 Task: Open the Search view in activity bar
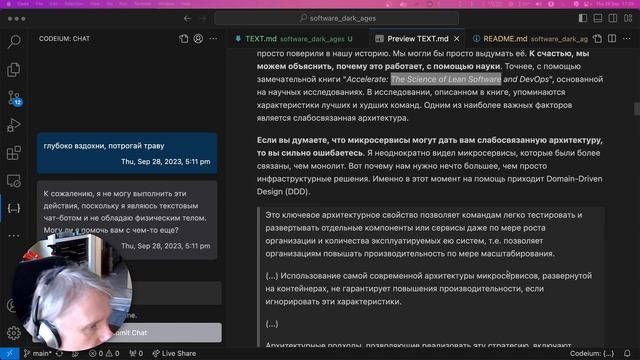point(14,42)
